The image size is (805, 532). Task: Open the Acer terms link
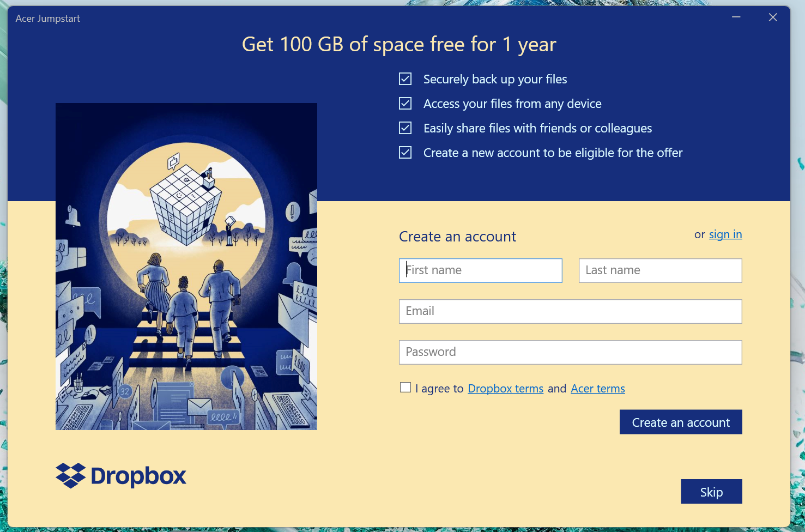click(x=598, y=389)
